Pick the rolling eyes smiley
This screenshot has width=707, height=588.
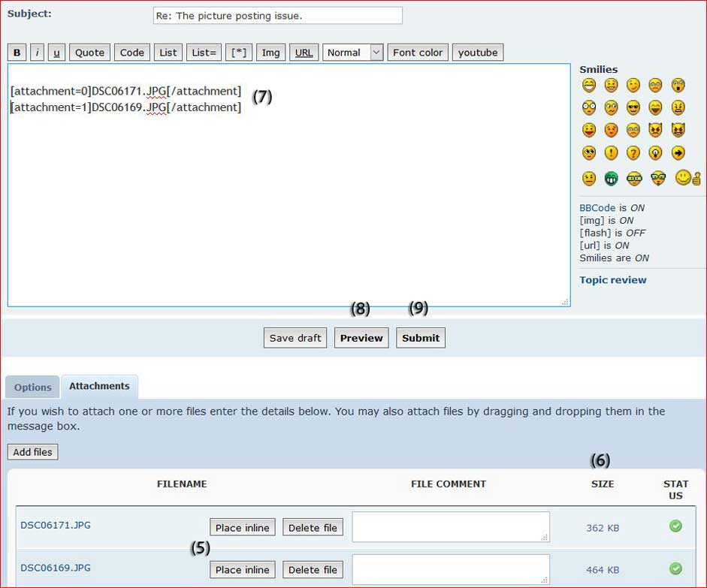coord(589,153)
